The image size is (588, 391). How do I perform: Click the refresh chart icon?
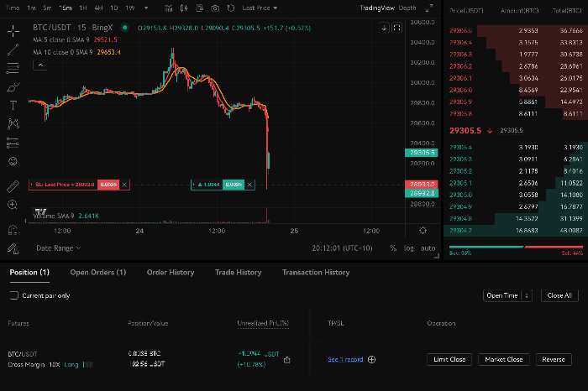pyautogui.click(x=231, y=8)
